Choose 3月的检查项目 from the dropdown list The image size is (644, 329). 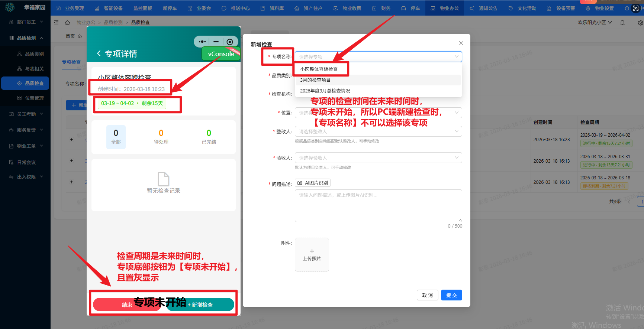(x=379, y=80)
